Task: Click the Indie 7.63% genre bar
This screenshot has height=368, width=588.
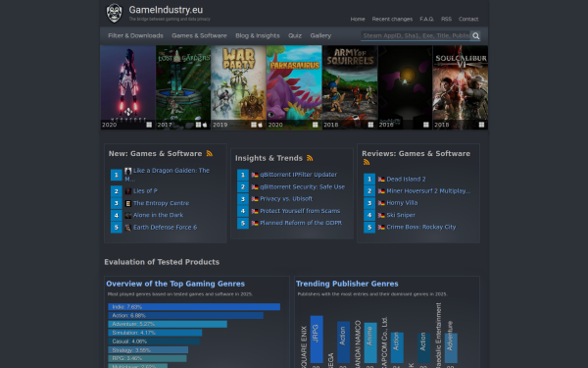Action: click(194, 307)
